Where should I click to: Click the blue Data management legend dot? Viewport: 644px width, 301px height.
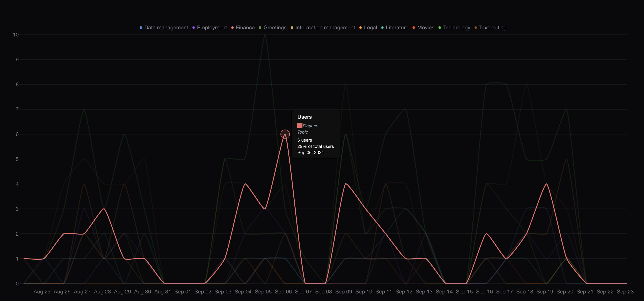[x=141, y=28]
